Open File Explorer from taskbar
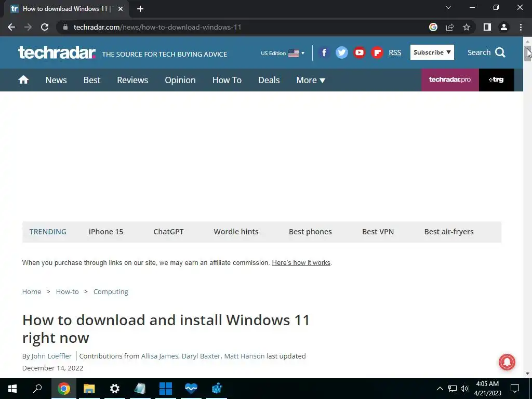Image resolution: width=532 pixels, height=399 pixels. pyautogui.click(x=89, y=389)
